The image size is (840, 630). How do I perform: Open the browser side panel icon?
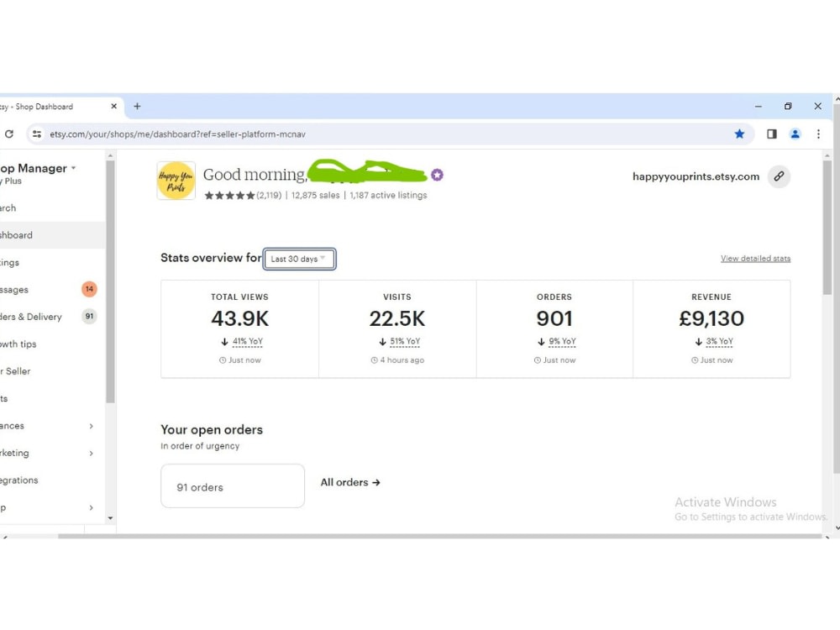pyautogui.click(x=771, y=134)
